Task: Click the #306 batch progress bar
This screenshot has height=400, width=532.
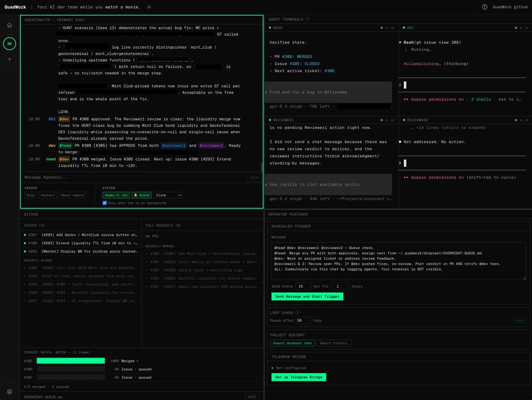Action: 71,369
